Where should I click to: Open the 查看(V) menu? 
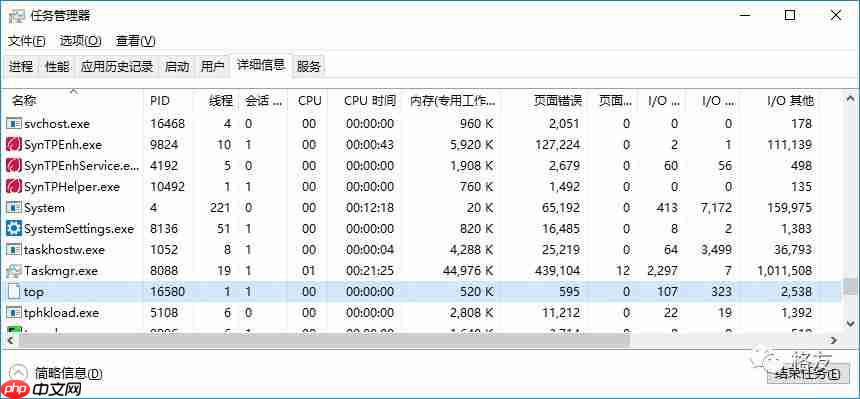135,41
